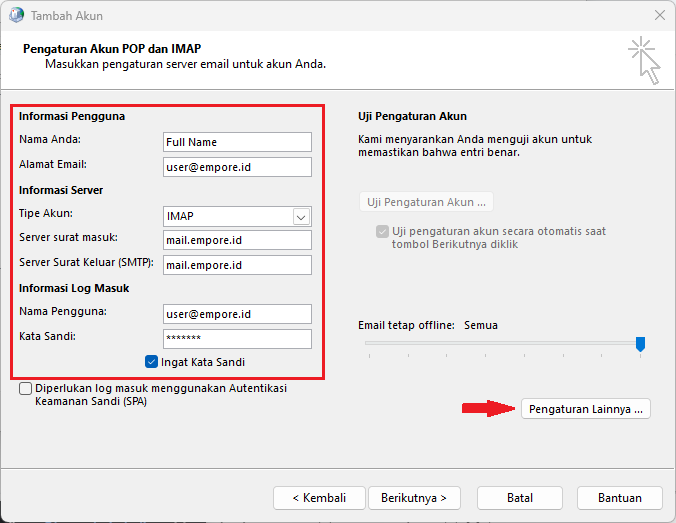Open the Tipe Akun dropdown arrow
Viewport: 676px width, 523px height.
pyautogui.click(x=301, y=216)
